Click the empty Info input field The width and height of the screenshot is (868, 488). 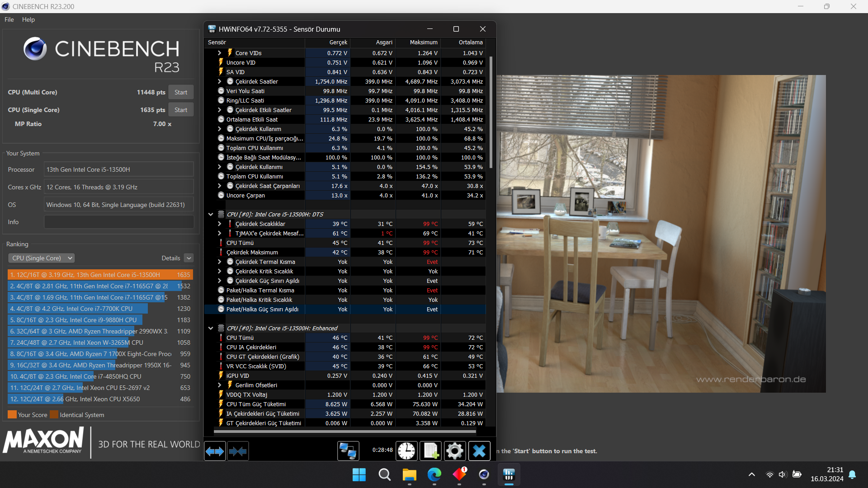pos(118,222)
